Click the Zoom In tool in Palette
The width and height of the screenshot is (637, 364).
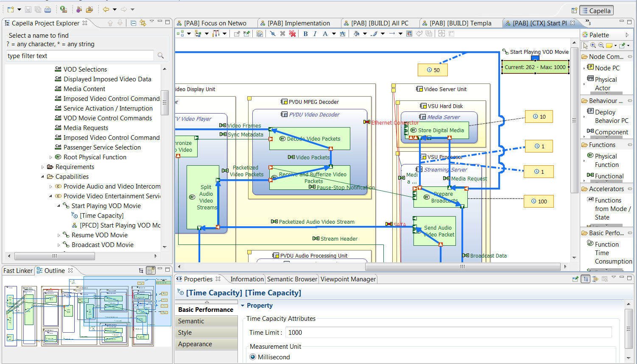[593, 46]
